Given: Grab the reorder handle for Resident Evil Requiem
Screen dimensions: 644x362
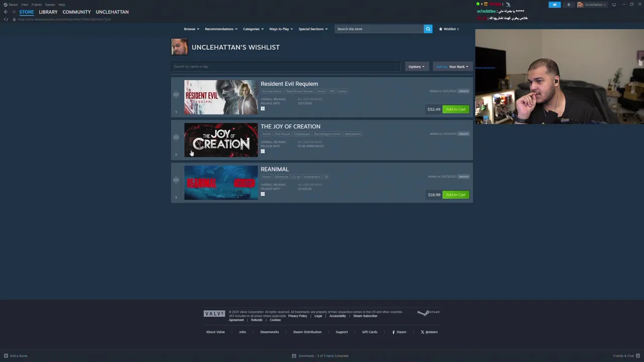Looking at the screenshot, I should [176, 95].
